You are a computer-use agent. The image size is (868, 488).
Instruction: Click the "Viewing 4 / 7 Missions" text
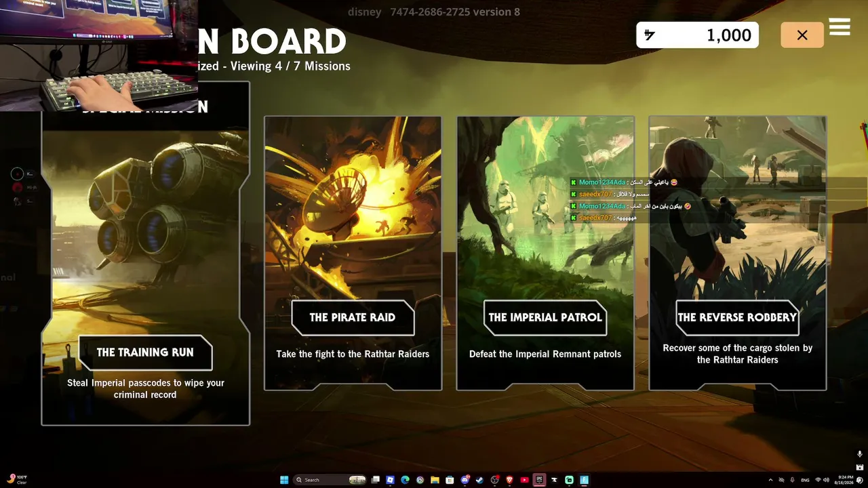coord(290,66)
